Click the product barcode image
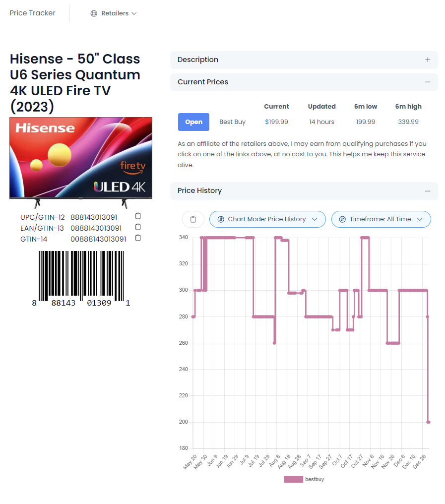 click(x=81, y=277)
